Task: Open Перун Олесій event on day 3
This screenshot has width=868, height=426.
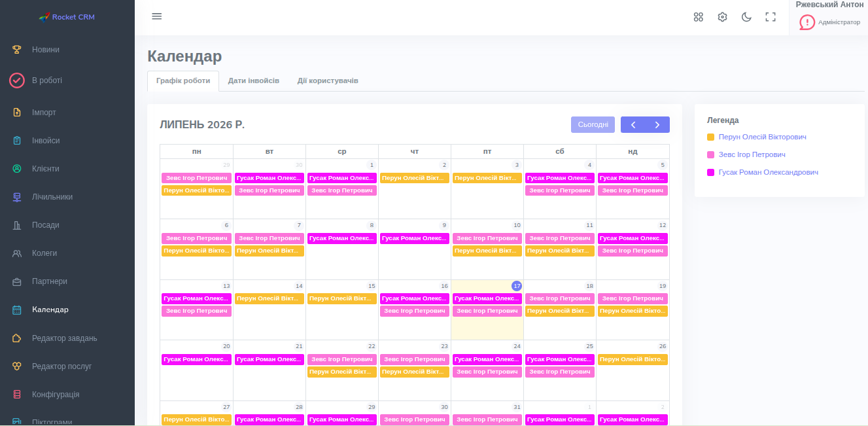Action: [487, 178]
